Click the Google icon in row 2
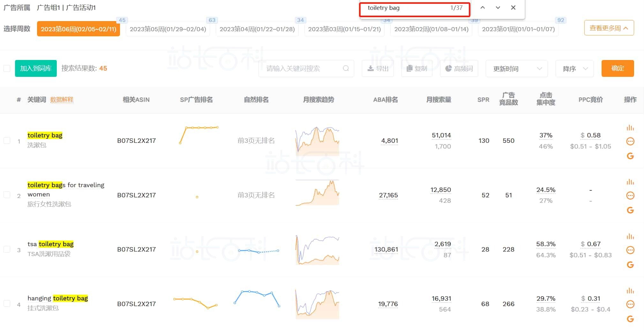 630,210
